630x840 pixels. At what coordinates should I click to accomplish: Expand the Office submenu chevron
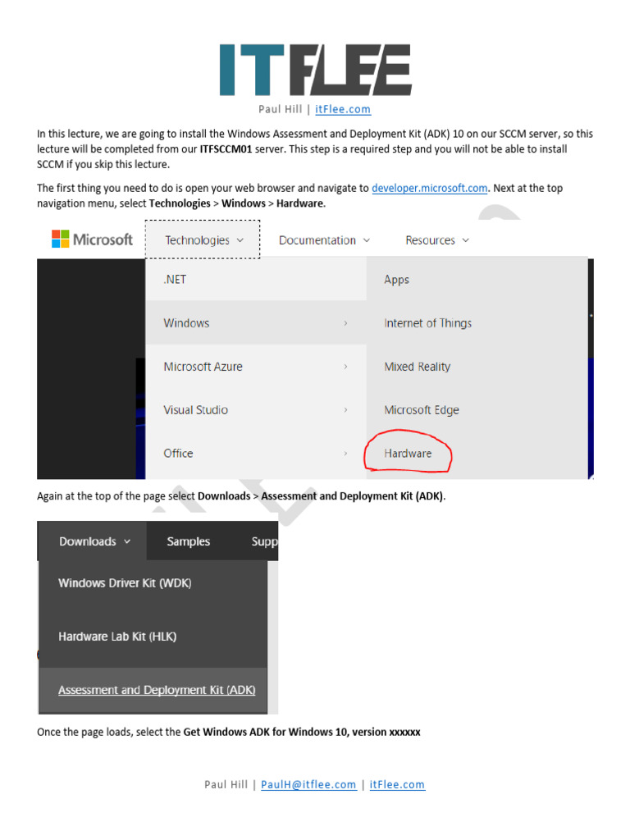345,453
